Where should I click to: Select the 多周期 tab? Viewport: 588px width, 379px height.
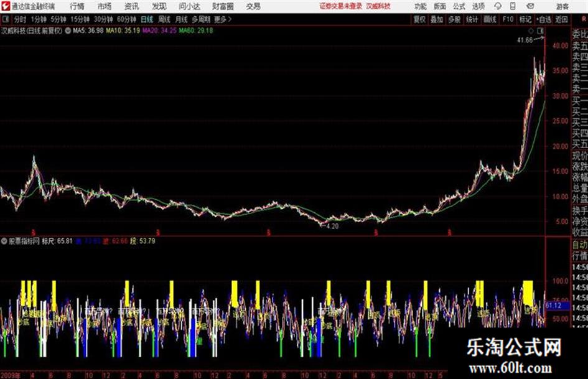coord(201,19)
